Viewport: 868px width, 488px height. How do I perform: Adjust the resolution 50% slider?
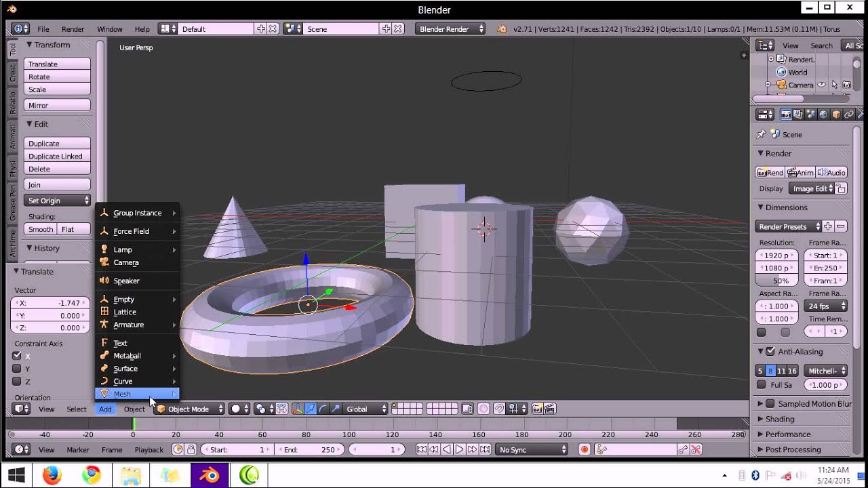tap(777, 281)
